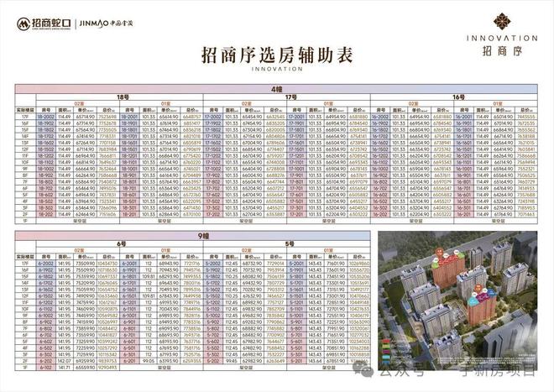Click the 6号 unit header
Viewport: 554px width, 392px height.
click(x=119, y=244)
